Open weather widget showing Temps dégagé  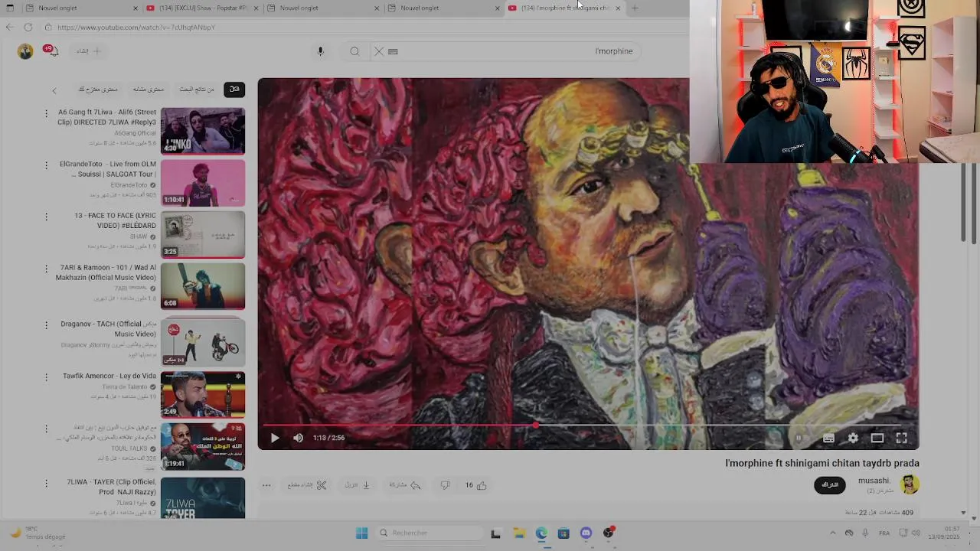pyautogui.click(x=37, y=533)
